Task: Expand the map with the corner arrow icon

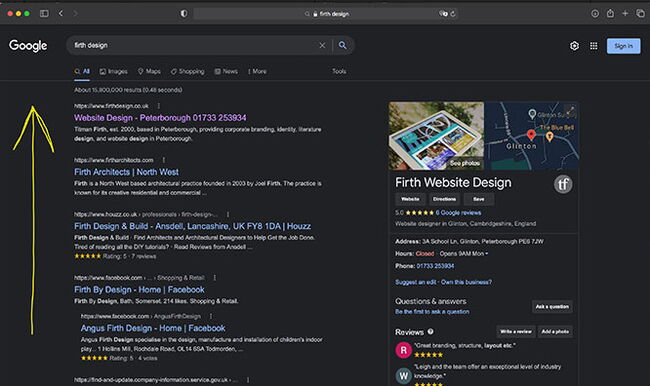Action: [x=570, y=110]
